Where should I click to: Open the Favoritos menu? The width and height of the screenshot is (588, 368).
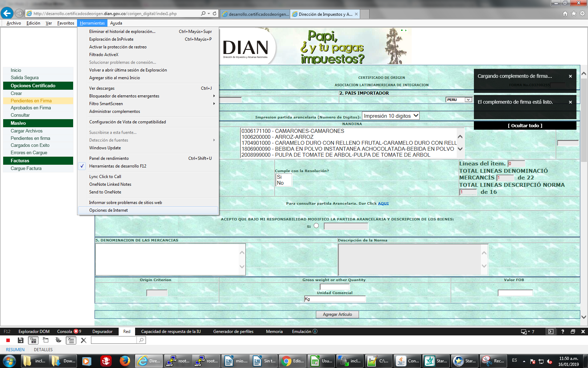click(66, 23)
